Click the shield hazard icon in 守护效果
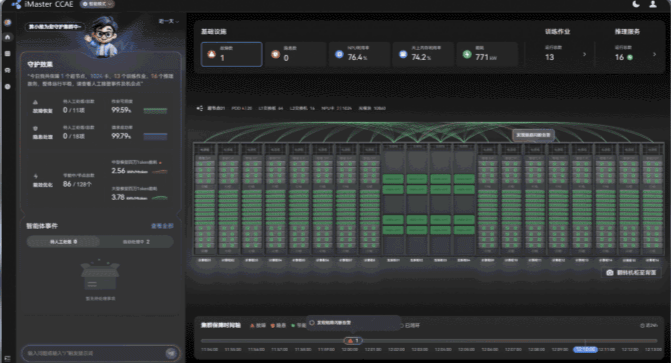The height and width of the screenshot is (363, 671). pyautogui.click(x=35, y=128)
